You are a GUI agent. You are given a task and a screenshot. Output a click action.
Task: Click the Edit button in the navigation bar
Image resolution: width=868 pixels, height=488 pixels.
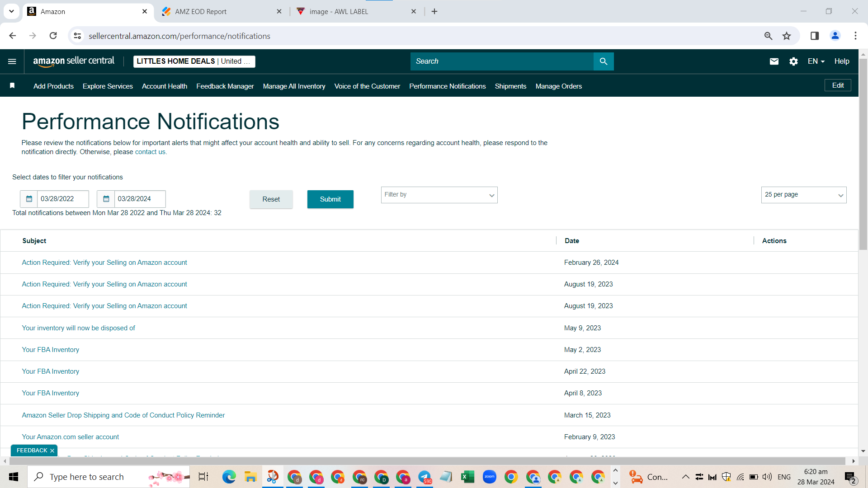[838, 85]
